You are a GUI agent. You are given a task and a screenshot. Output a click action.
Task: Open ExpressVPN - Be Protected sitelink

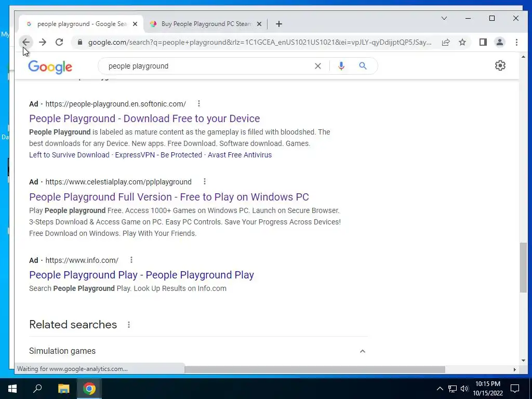(158, 155)
